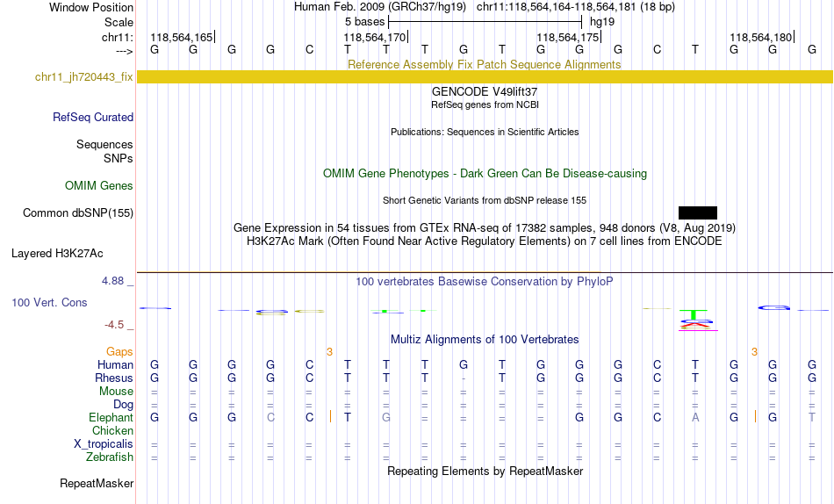This screenshot has height=504, width=834.
Task: Click the Dog species row label
Action: coord(123,405)
